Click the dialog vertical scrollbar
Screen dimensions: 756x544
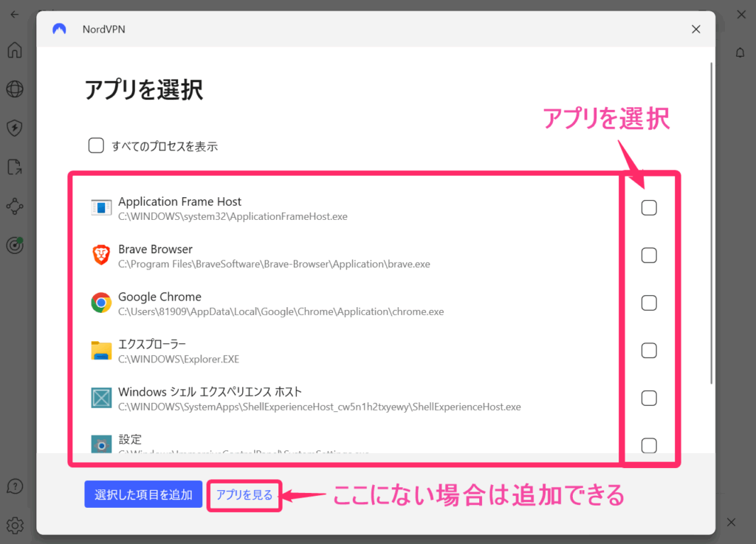pos(711,223)
